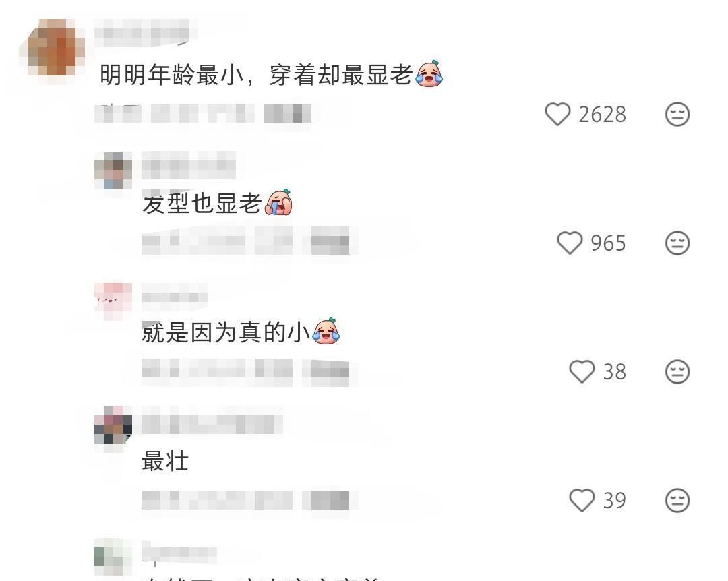This screenshot has width=728, height=581.
Task: Open pink avatar of '就是因为真的小' replier
Action: 113,301
